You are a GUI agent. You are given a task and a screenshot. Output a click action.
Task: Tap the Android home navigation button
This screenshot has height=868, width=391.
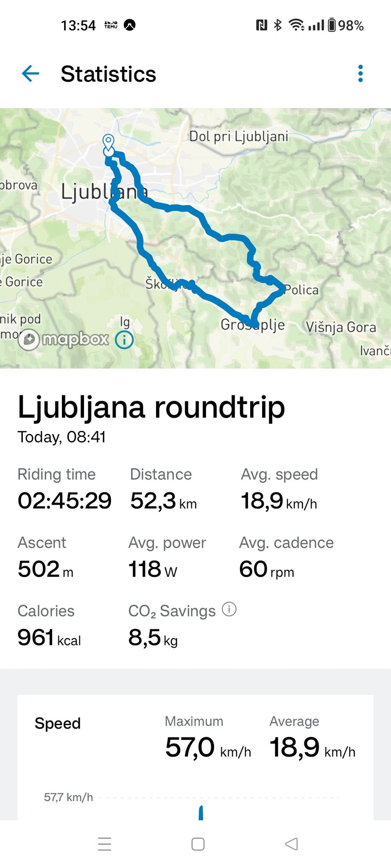pos(198,844)
